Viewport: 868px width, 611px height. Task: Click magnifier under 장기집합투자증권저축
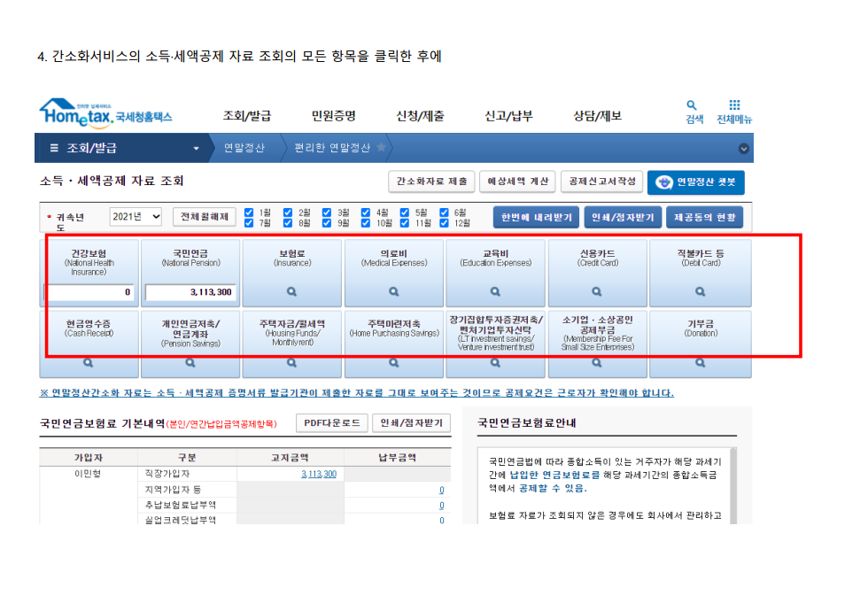tap(495, 363)
